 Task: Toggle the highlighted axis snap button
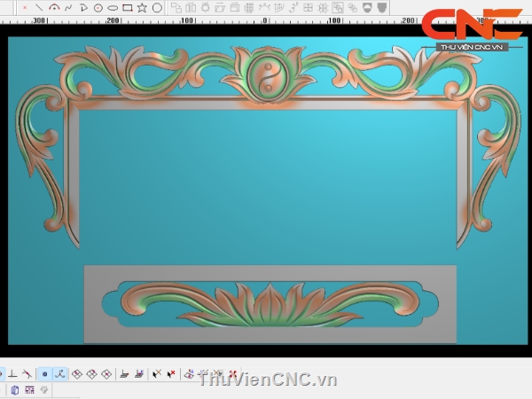60,374
